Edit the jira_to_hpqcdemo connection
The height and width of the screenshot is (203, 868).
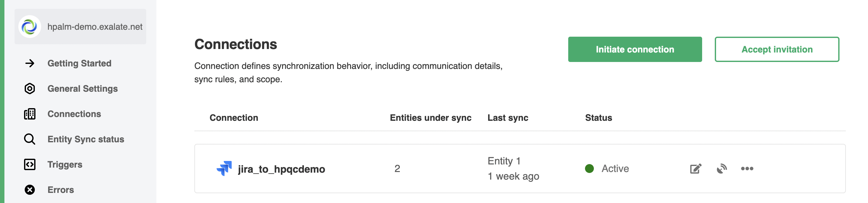[695, 169]
